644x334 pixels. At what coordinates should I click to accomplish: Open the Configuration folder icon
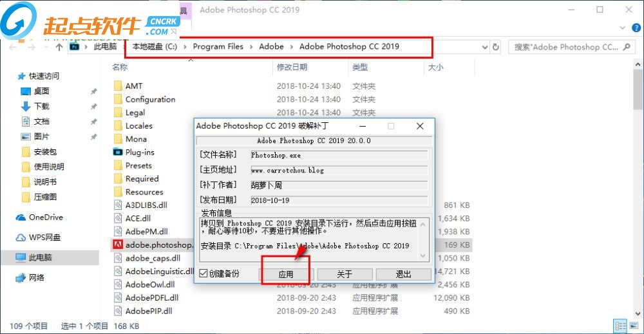point(118,99)
